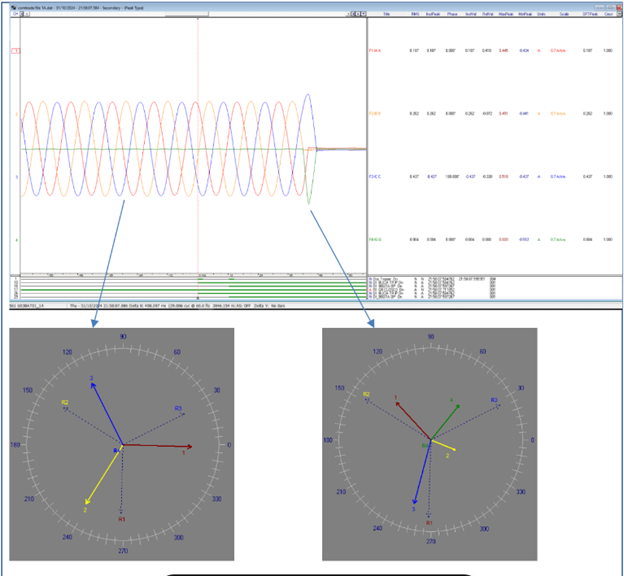The image size is (624, 576).
Task: Click the horizontal scrollbar thumb above the waveforms
Action: [x=187, y=14]
